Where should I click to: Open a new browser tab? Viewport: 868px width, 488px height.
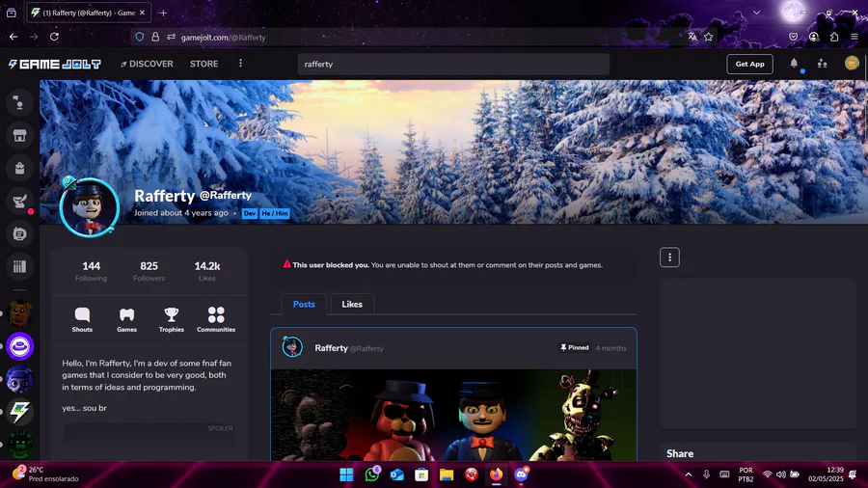163,13
